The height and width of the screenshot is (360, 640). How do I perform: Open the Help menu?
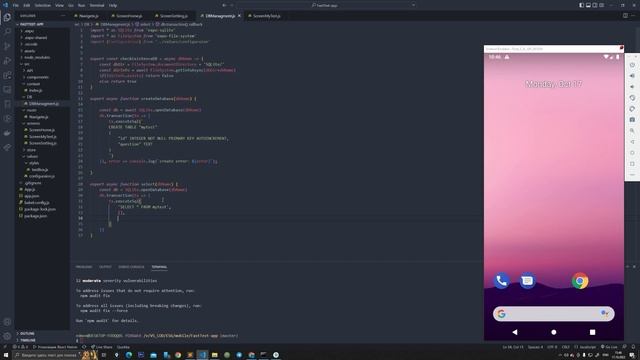tap(113, 5)
